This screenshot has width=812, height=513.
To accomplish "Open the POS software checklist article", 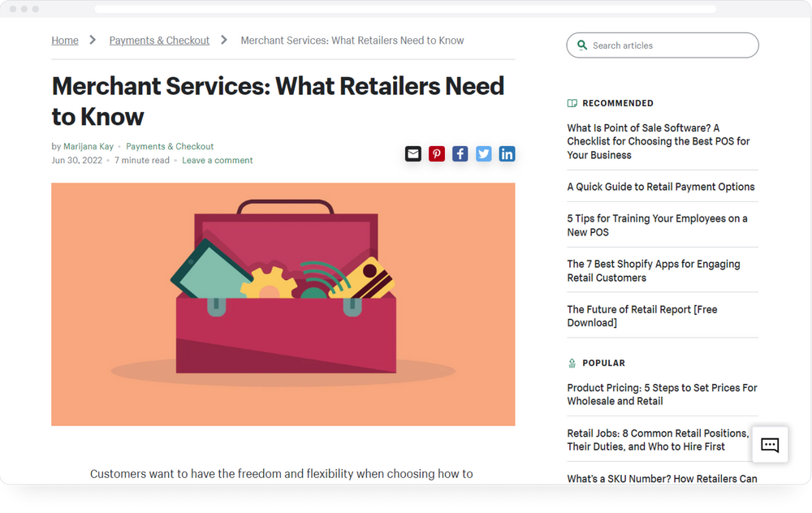I will pos(659,141).
